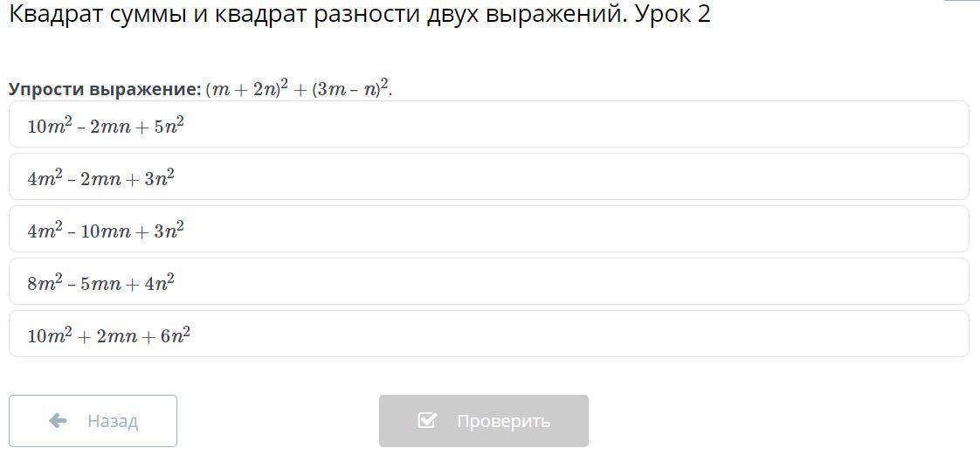Click the 8m² term in the fourth answer

click(44, 283)
